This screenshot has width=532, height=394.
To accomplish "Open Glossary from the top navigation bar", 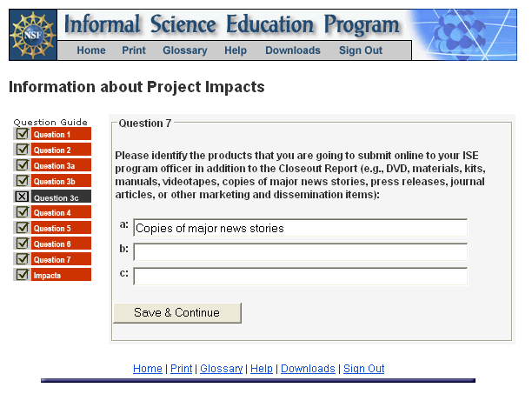I will click(185, 50).
